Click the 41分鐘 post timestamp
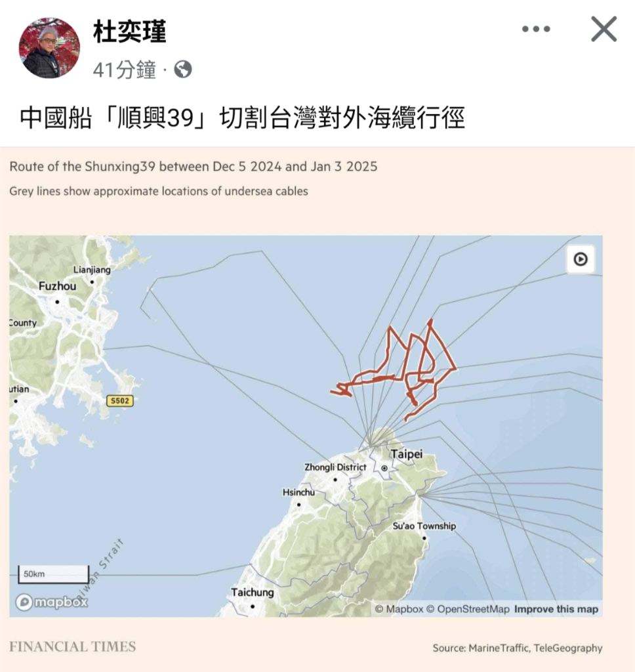Viewport: 635px width, 672px height. coord(124,70)
